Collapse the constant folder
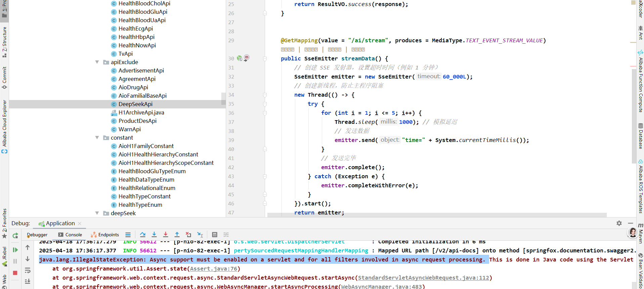Image resolution: width=644 pixels, height=289 pixels. point(97,138)
